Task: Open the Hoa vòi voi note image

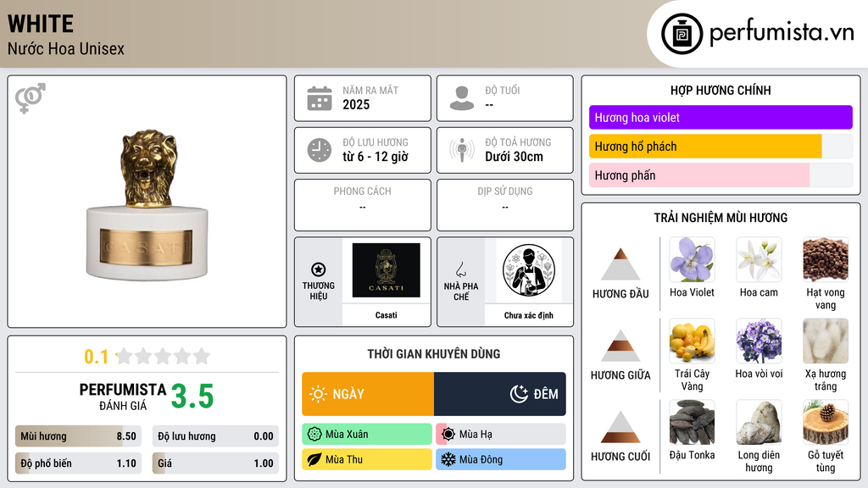Action: [x=759, y=341]
